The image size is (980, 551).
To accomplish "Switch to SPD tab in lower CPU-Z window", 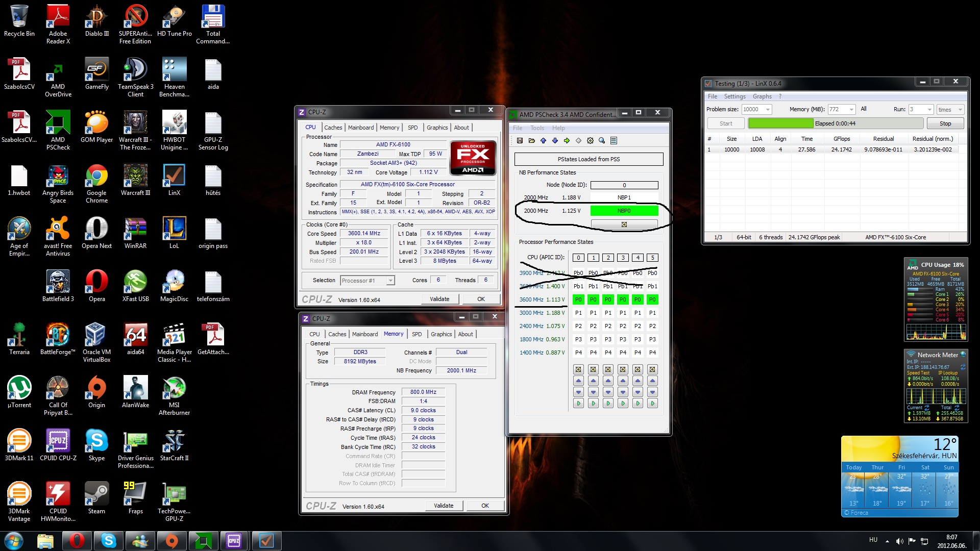I will (416, 334).
